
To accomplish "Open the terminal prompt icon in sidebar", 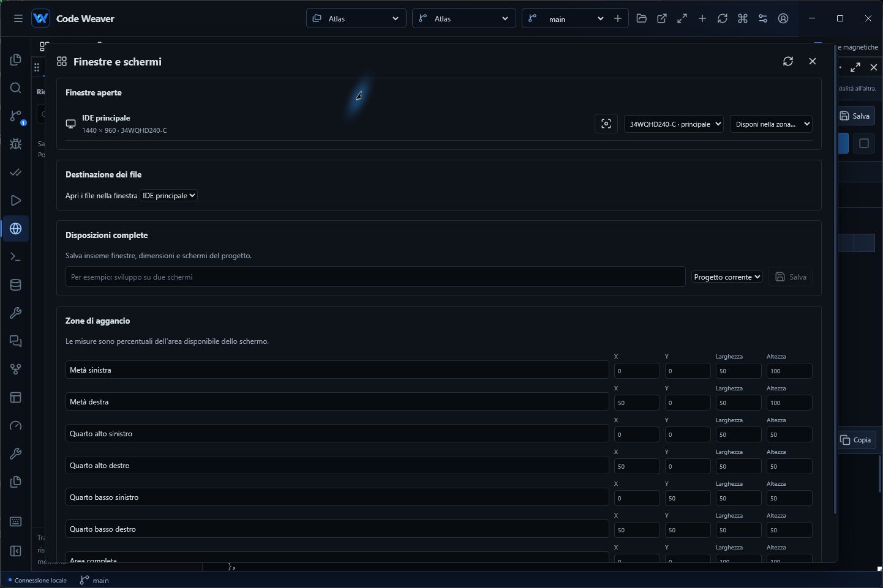I will 16,257.
